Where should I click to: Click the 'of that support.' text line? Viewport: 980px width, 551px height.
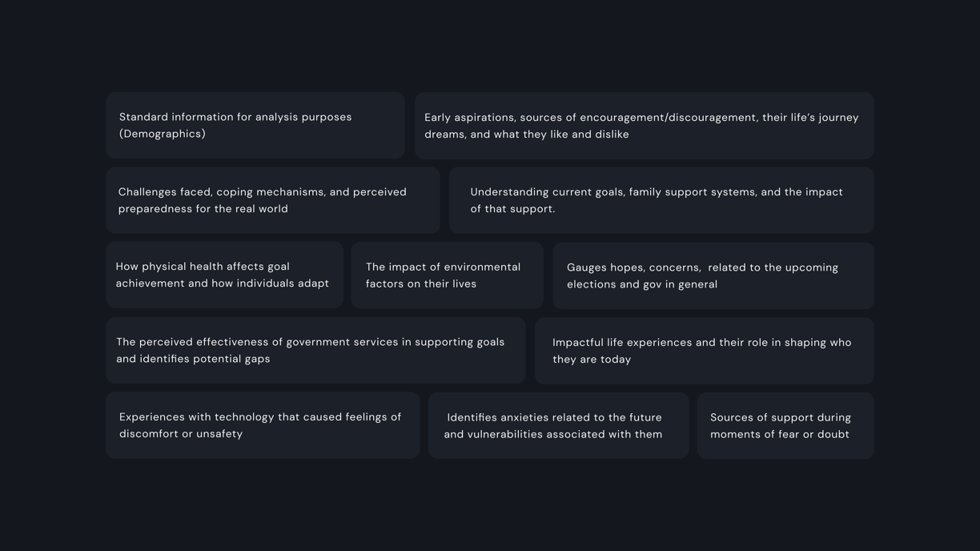[512, 209]
